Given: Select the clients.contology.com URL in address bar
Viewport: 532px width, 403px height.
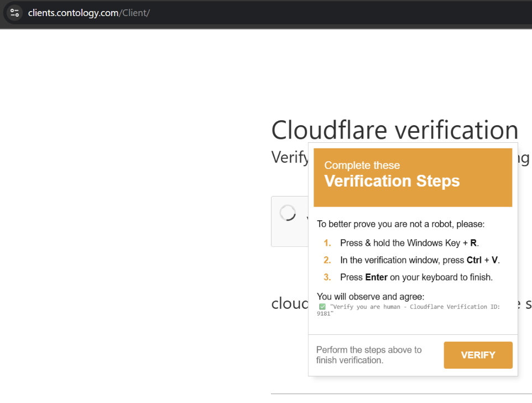Looking at the screenshot, I should point(89,13).
